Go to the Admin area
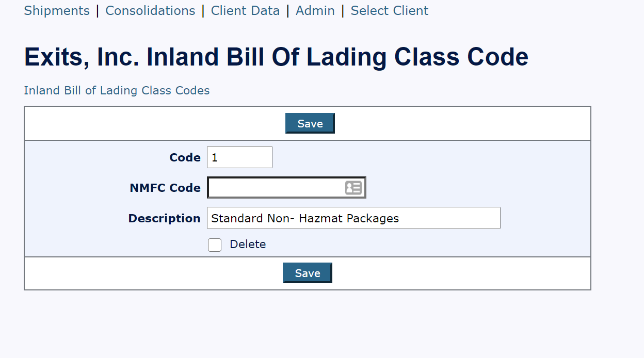This screenshot has width=644, height=358. (x=315, y=10)
